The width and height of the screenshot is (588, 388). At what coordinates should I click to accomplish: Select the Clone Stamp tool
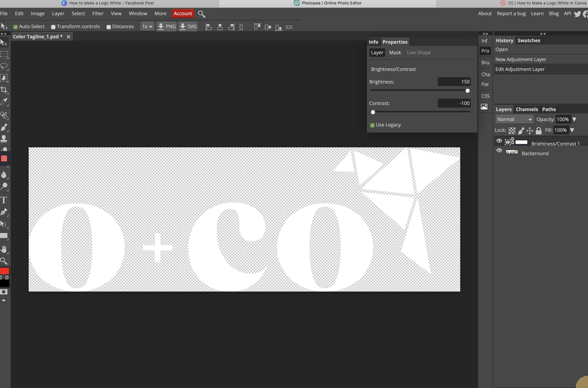4,139
